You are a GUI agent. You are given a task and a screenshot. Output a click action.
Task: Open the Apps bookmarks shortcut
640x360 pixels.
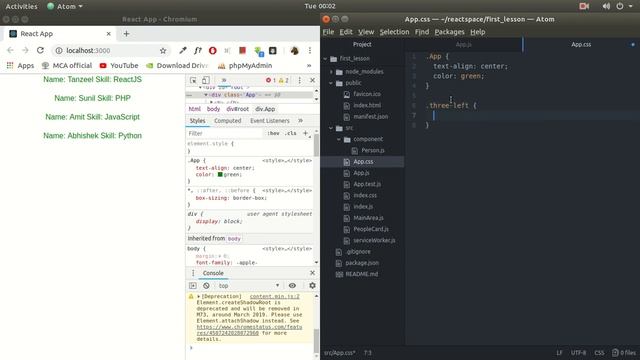(x=20, y=65)
